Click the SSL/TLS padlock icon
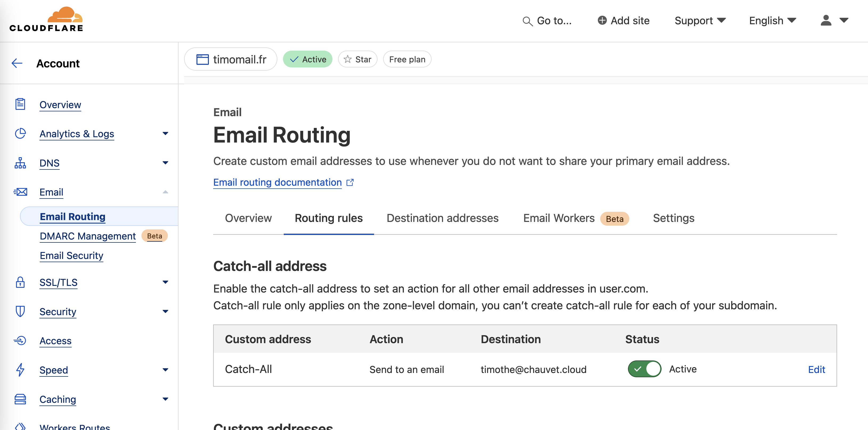Screen dimensions: 868x430 point(20,282)
